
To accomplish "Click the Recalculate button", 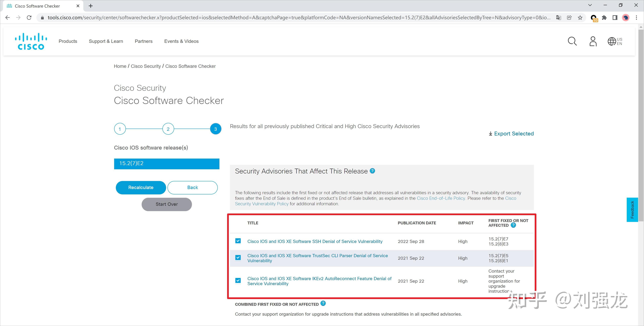I will tap(141, 187).
